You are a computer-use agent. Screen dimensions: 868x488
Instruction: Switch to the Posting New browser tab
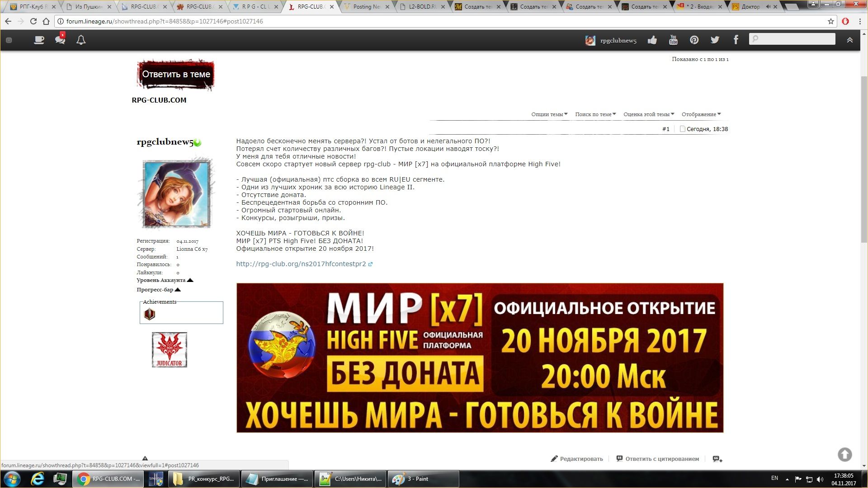tap(367, 7)
